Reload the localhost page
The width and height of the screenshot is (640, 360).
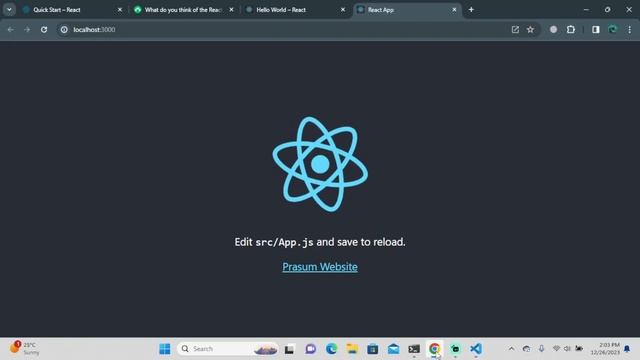(44, 29)
